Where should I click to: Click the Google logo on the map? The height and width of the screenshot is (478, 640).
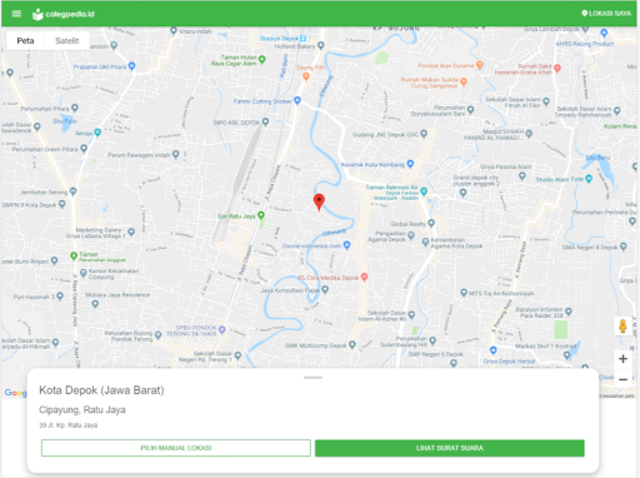16,393
